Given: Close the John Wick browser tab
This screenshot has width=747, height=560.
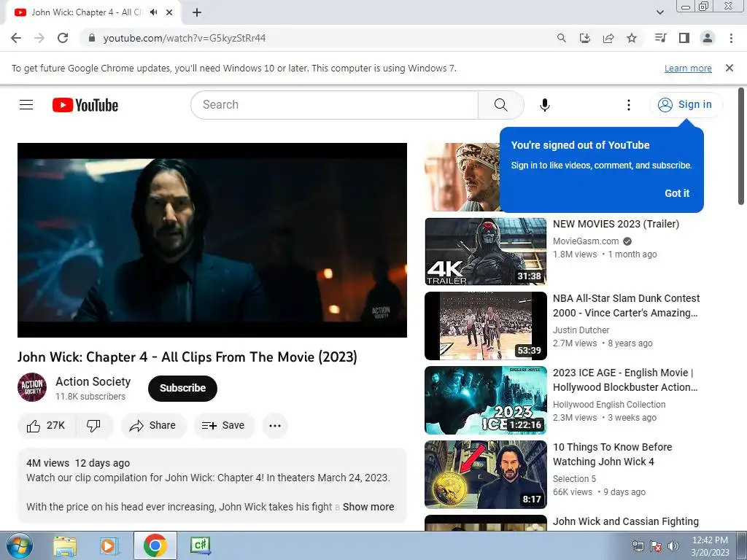Looking at the screenshot, I should pyautogui.click(x=169, y=12).
